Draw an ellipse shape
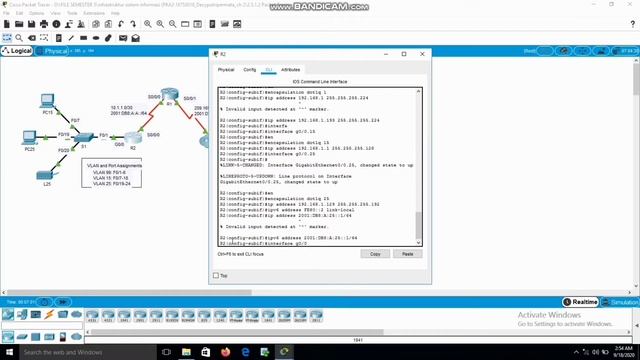The height and width of the screenshot is (360, 640). [x=96, y=38]
